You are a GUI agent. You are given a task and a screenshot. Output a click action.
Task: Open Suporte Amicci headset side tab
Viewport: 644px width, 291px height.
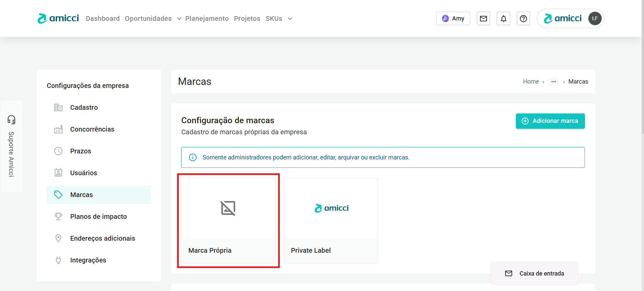[x=11, y=146]
